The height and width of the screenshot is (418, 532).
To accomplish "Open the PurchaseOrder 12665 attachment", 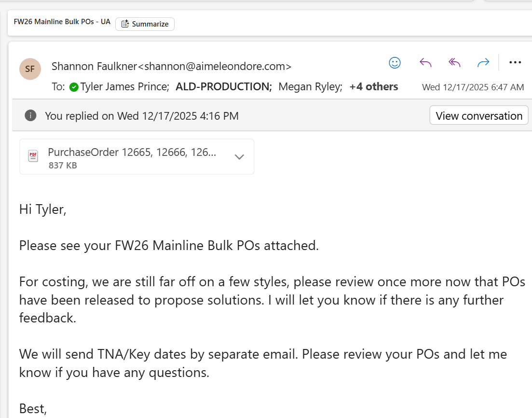I will point(132,153).
